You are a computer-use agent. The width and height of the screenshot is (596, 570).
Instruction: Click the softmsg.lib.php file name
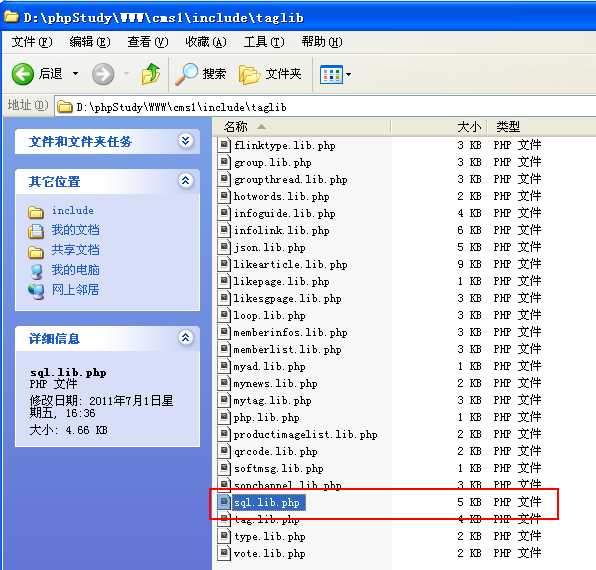[x=278, y=469]
